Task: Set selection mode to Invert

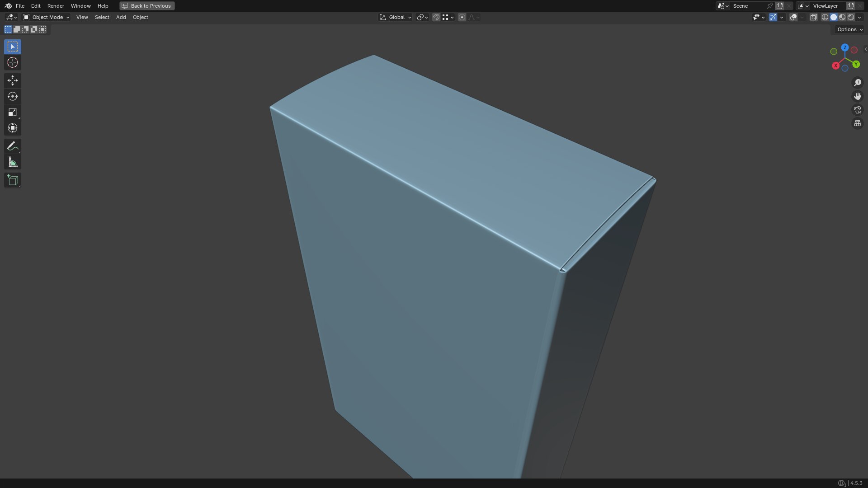Action: [x=34, y=29]
